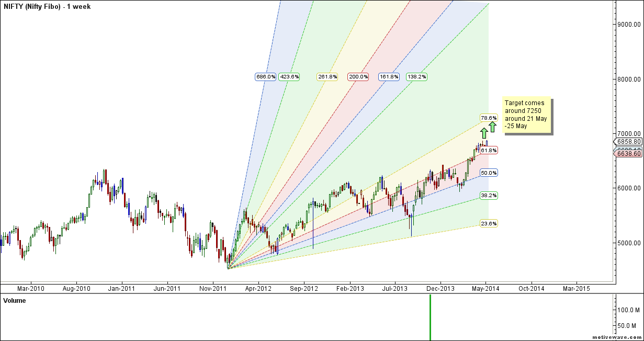Click the tall green volume bar
Viewport: 644px width, 341px height.
[431, 317]
